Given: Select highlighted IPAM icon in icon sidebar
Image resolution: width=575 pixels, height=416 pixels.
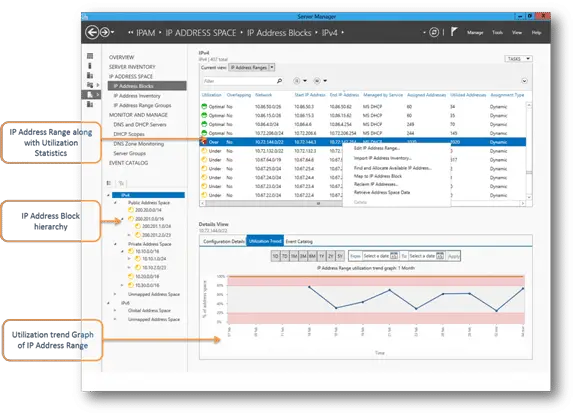Looking at the screenshot, I should click(x=90, y=95).
